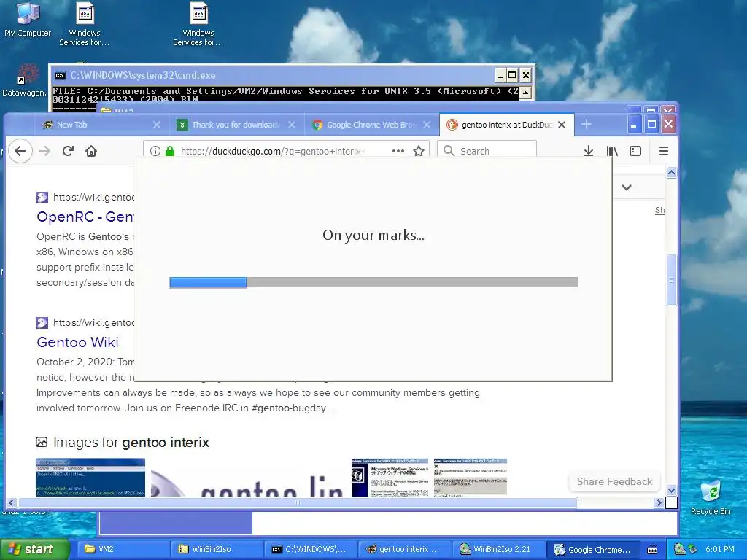Open the Recycle Bin icon
Viewport: 747px width, 560px height.
pyautogui.click(x=711, y=497)
